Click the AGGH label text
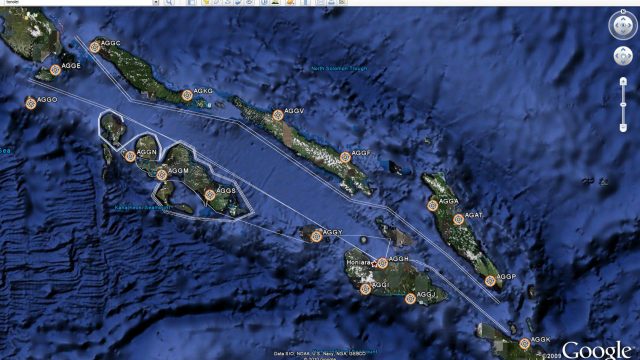 [398, 259]
